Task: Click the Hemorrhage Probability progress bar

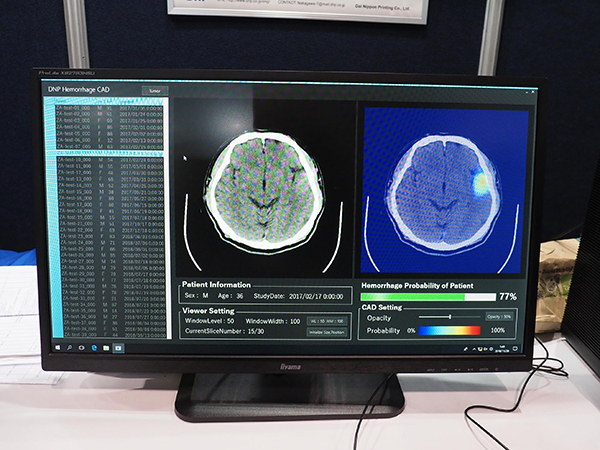Action: coord(428,297)
